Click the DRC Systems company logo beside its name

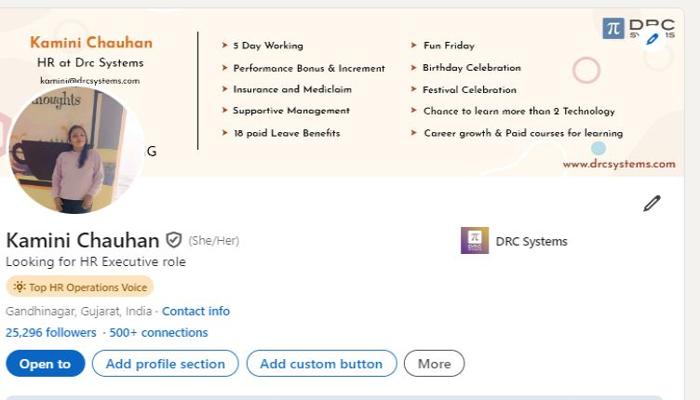click(475, 241)
